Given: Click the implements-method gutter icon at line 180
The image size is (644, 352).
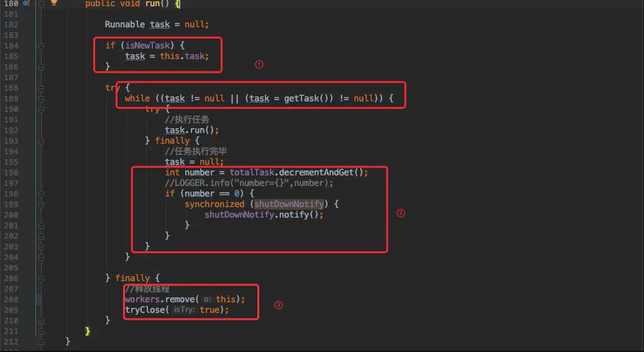Looking at the screenshot, I should tap(26, 3).
